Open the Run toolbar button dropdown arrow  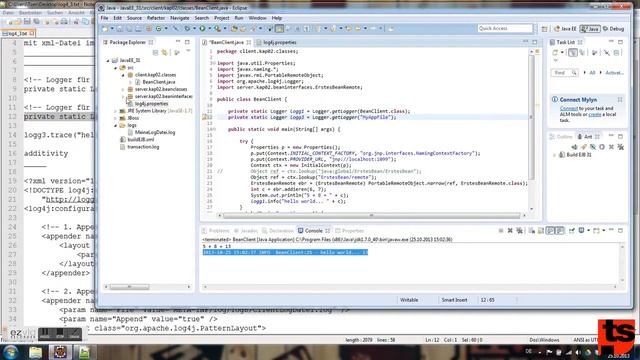coord(209,29)
